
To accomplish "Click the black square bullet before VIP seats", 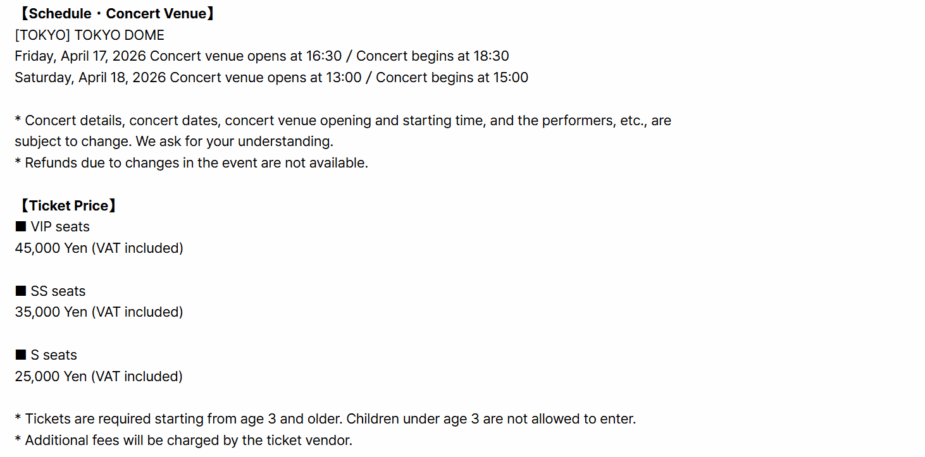I will click(x=20, y=227).
